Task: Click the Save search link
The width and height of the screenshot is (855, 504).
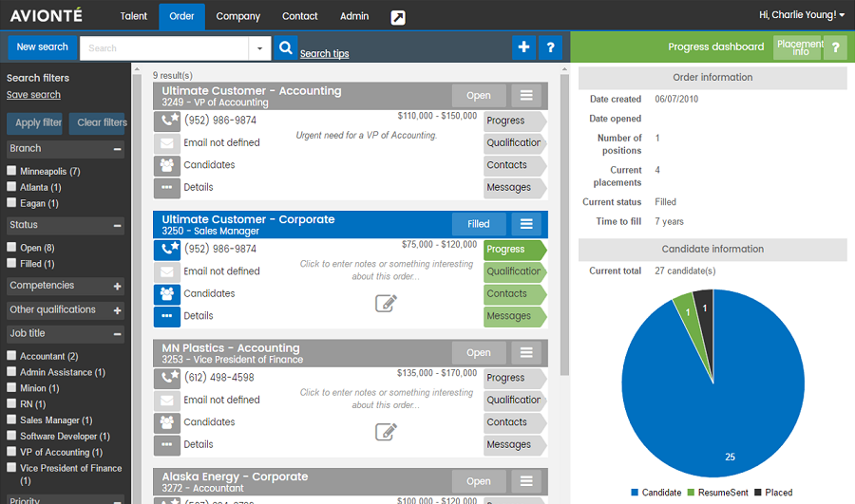Action: (33, 95)
